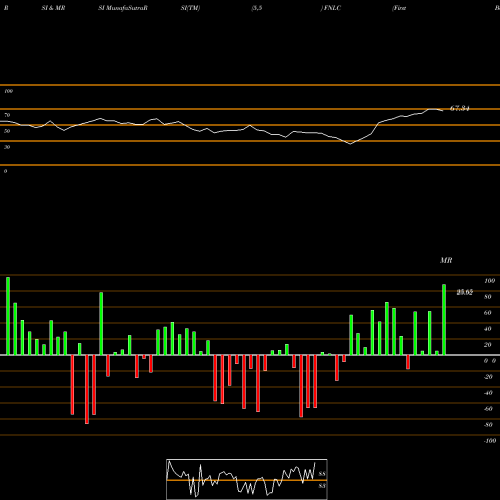Click the last tall green MR bar

(444, 320)
